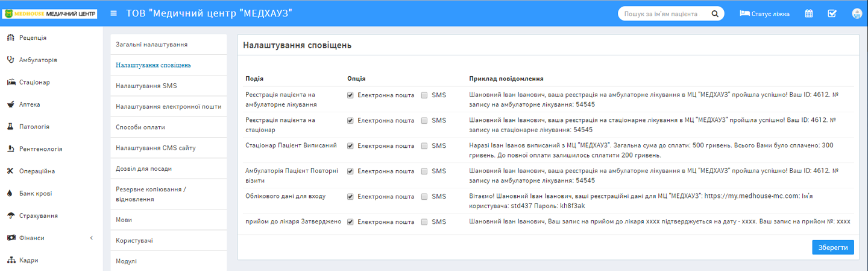
Task: Click the Зберегти button
Action: pos(833,247)
